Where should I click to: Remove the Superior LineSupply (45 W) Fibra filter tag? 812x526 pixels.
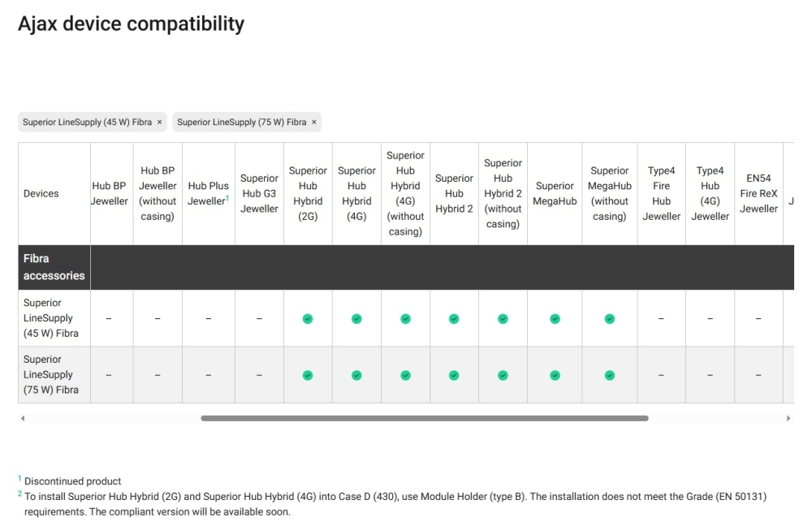click(159, 123)
